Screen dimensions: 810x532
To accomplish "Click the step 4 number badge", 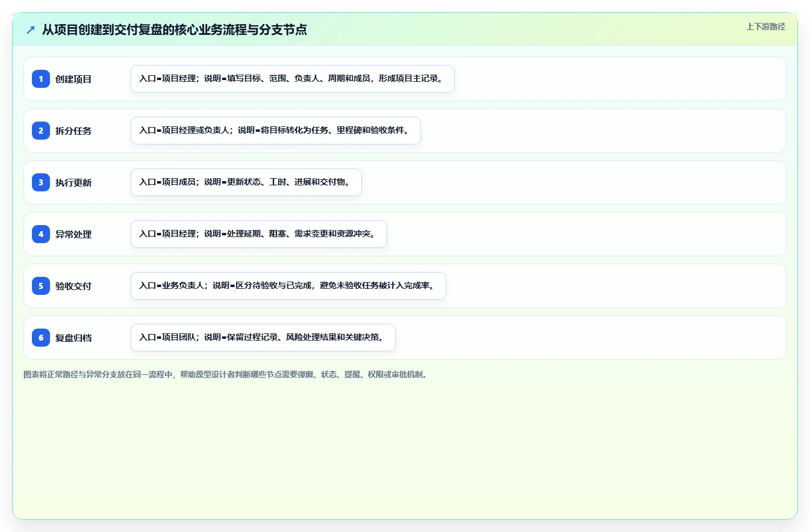I will point(41,234).
